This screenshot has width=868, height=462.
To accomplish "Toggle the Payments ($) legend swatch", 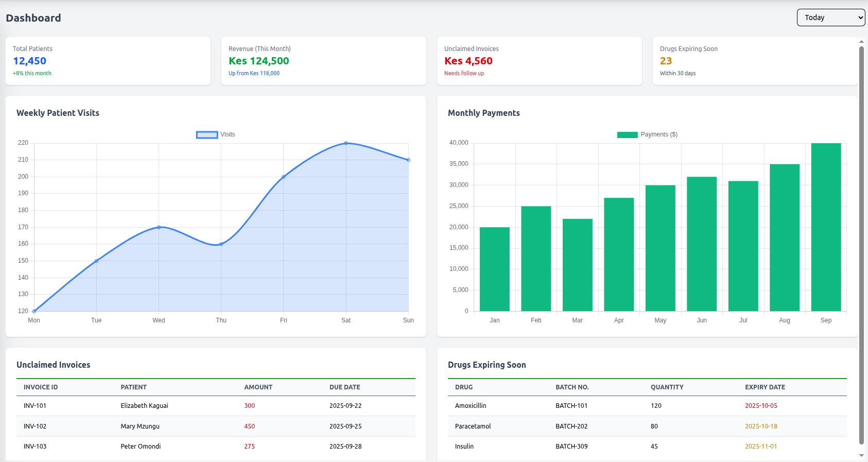I will click(x=628, y=135).
